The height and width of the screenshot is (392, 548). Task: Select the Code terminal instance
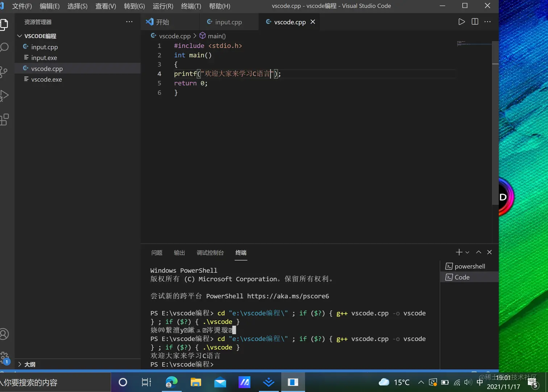pos(469,277)
